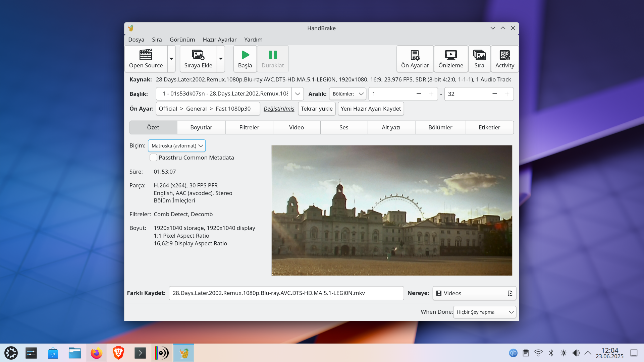Expand hidden system tray icons arrow
This screenshot has width=644, height=362.
click(588, 353)
